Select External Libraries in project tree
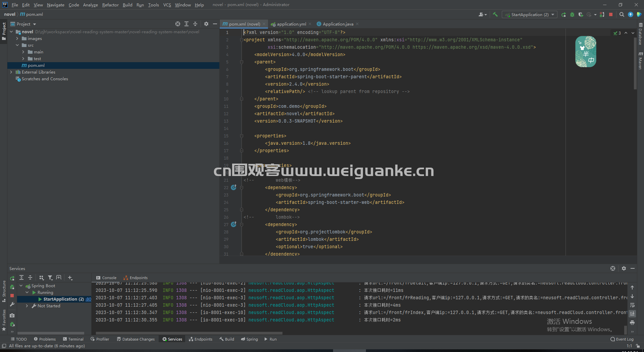The width and height of the screenshot is (644, 352). 39,72
